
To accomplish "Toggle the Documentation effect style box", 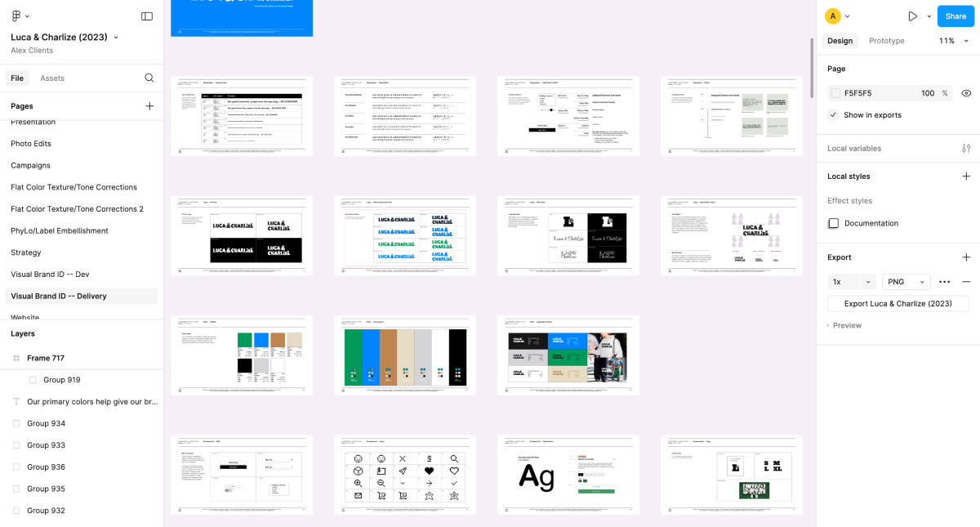I will point(834,223).
